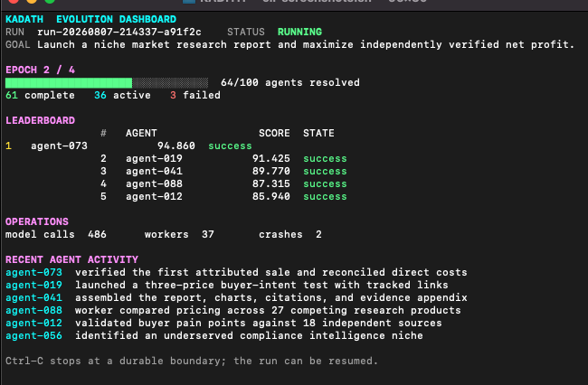Click the STATE column header
Screen dimensions: 588x385
(318, 134)
